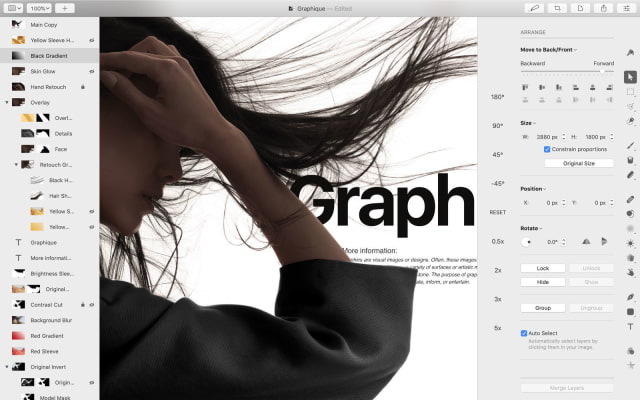The height and width of the screenshot is (400, 640).
Task: Open the adjustments sliders icon in the top toolbar
Action: tap(626, 8)
